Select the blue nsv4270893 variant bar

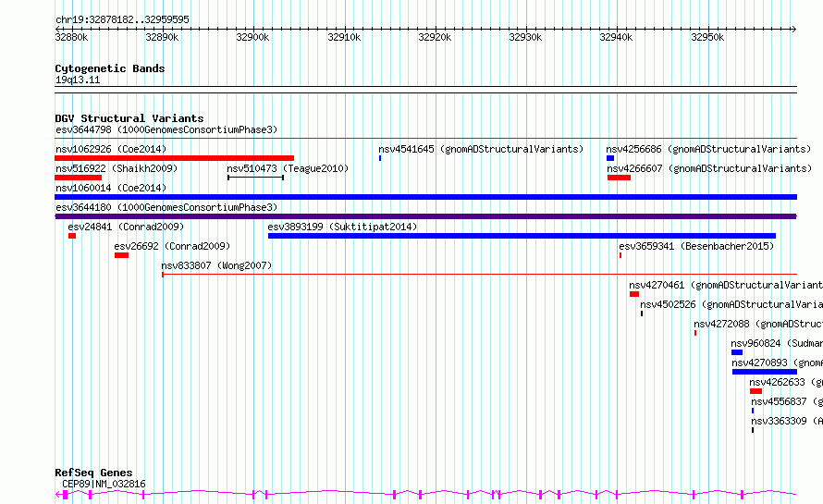click(765, 372)
